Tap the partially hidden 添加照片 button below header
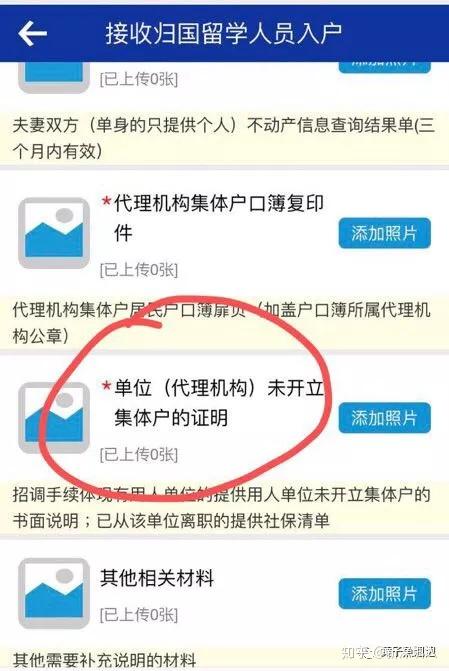 tap(384, 68)
